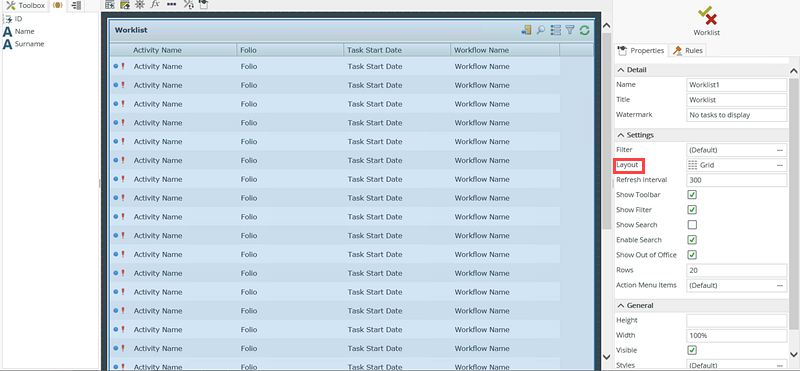This screenshot has width=800, height=371.
Task: Click the sun-shaped settings icon in toolbar
Action: (x=140, y=4)
